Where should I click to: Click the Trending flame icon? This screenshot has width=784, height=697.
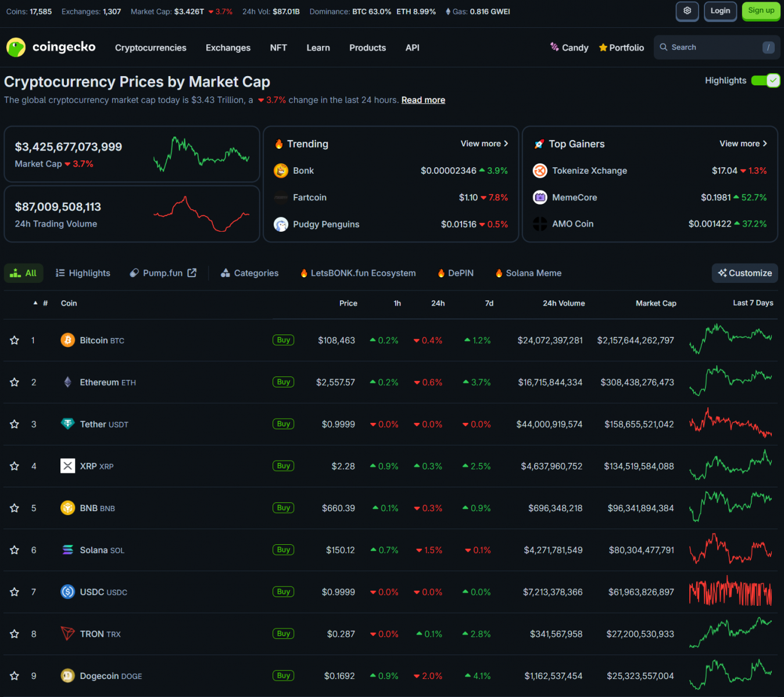tap(280, 143)
